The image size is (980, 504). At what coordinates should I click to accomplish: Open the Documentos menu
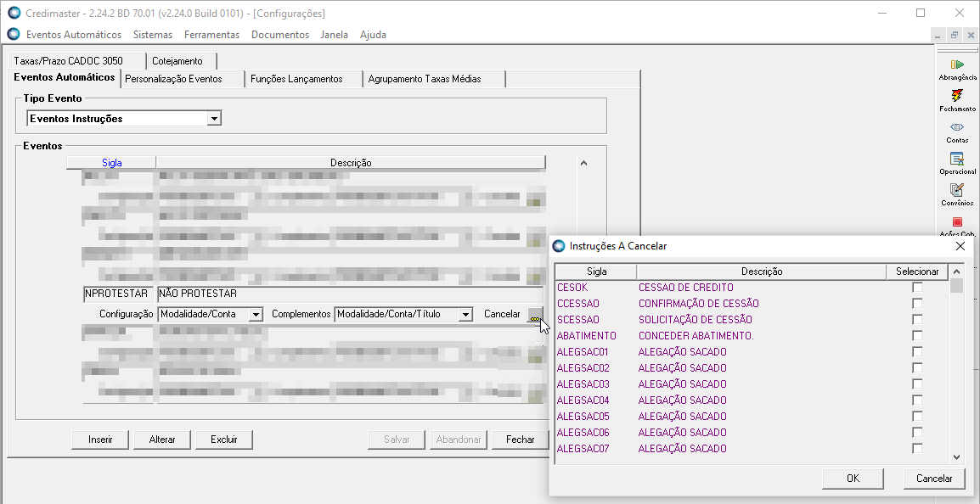pyautogui.click(x=280, y=34)
